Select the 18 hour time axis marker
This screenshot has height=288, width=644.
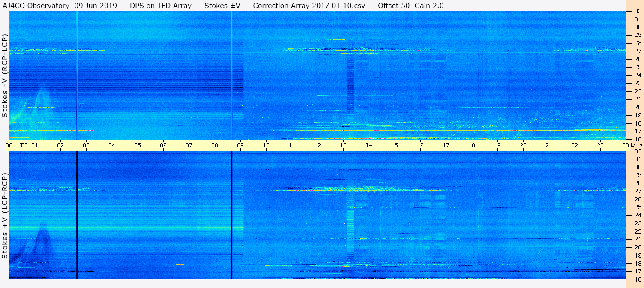[x=472, y=145]
